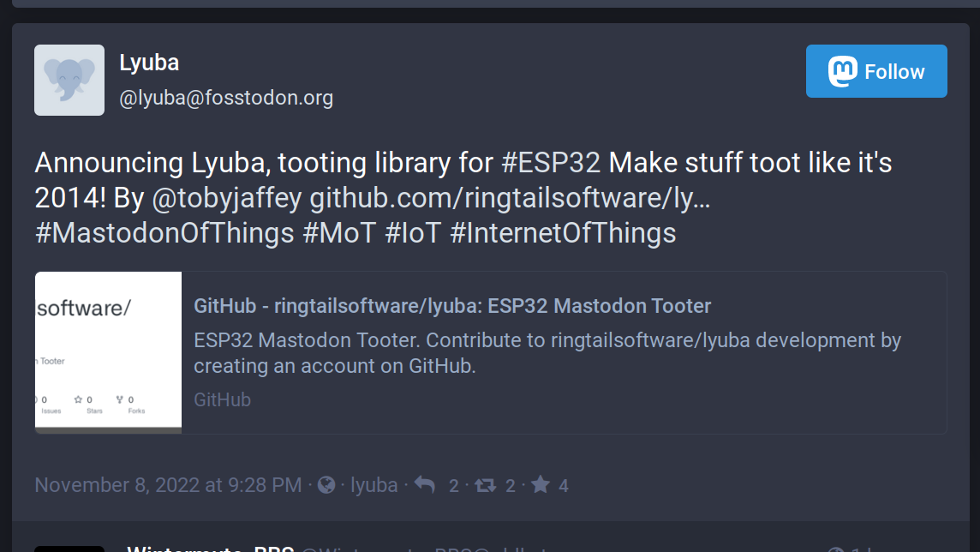Screen dimensions: 980x552
Task: Open the #MastodonOfThings hashtag
Action: [x=164, y=233]
